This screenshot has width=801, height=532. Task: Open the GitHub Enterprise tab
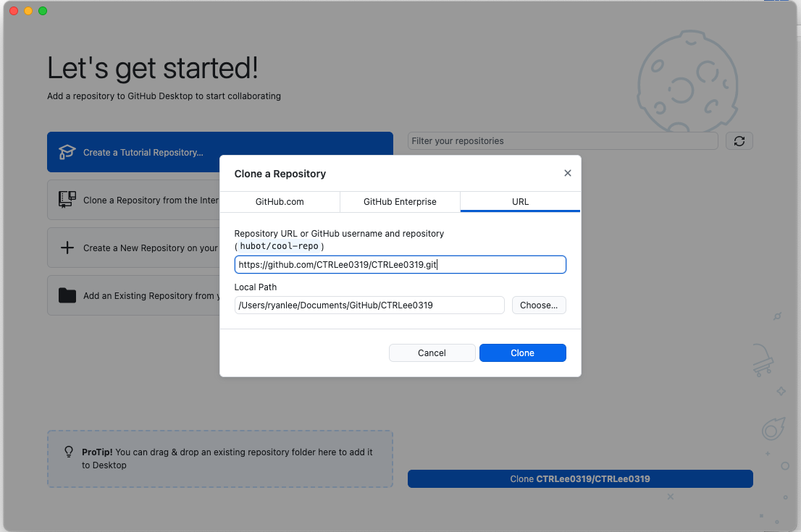pyautogui.click(x=400, y=202)
